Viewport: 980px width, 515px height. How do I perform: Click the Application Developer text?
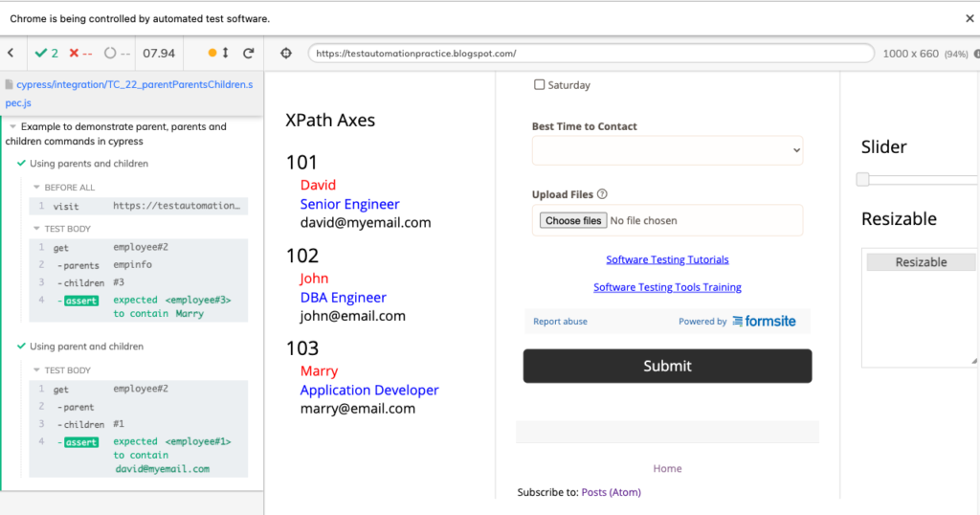click(x=369, y=390)
